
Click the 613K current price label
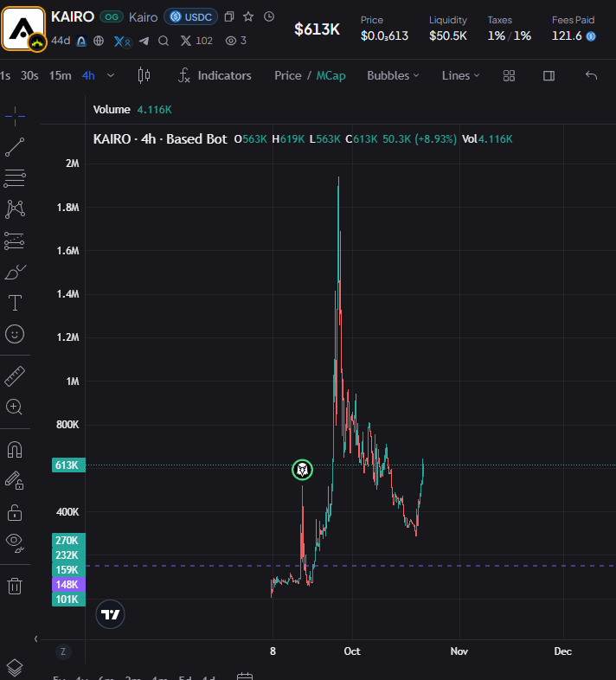[68, 465]
